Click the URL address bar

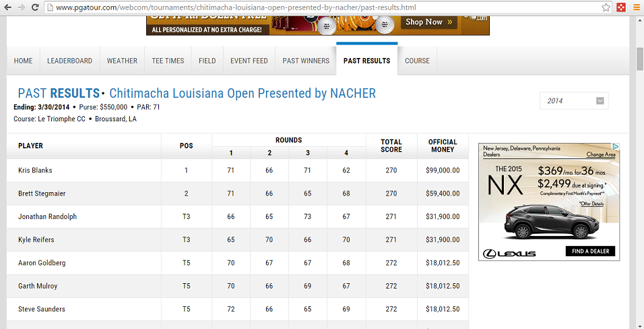(323, 7)
